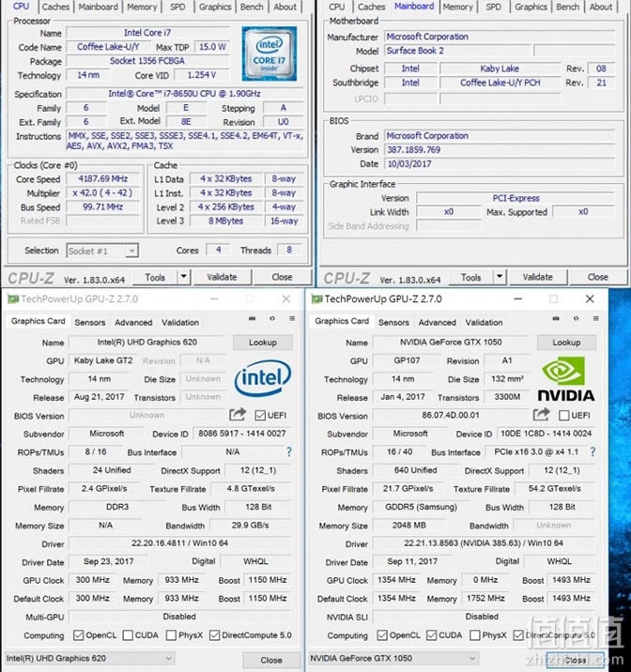631x672 pixels.
Task: Toggle the UEFI checkbox in the NVIDIA GPU-Z window
Action: coord(564,415)
